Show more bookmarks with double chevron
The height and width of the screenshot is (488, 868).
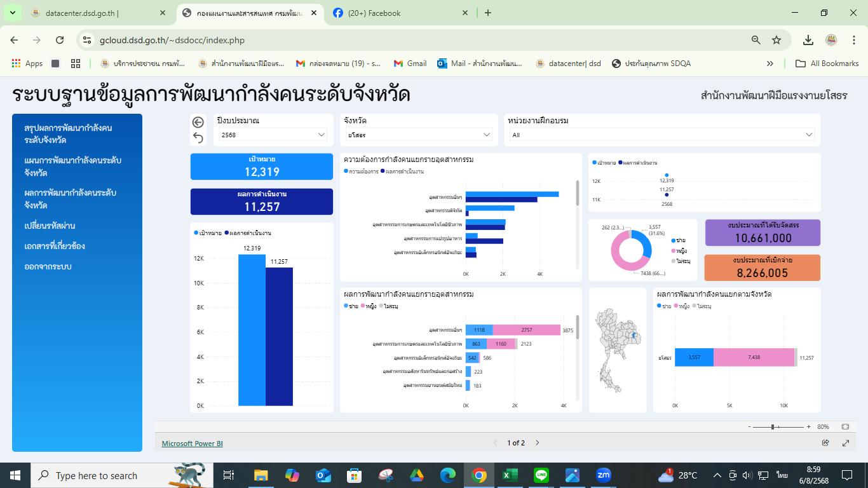point(770,64)
